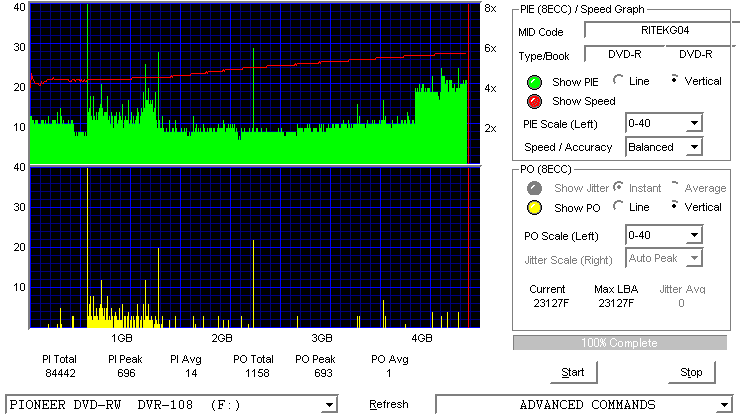
Task: Click the PO (8ECC) group heading
Action: pos(546,169)
